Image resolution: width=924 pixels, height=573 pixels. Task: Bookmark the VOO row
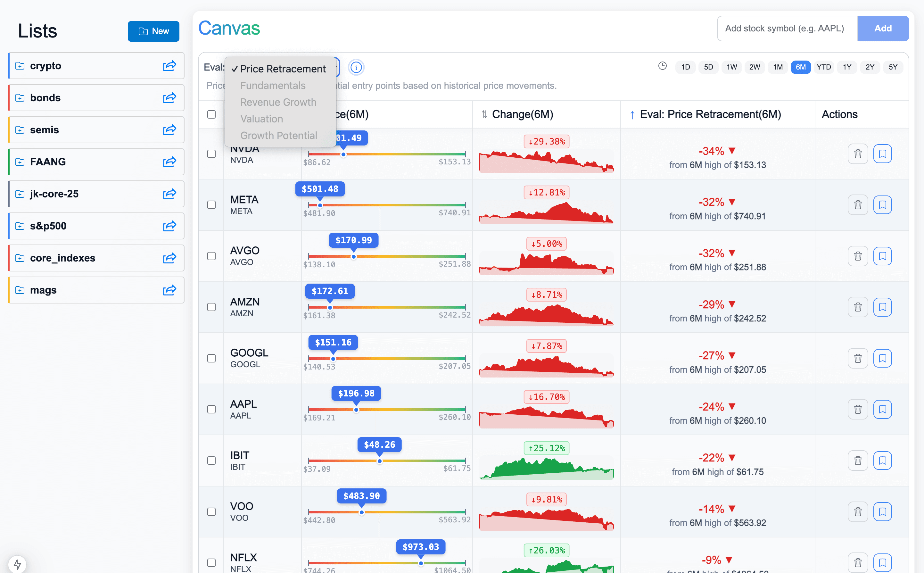point(882,511)
